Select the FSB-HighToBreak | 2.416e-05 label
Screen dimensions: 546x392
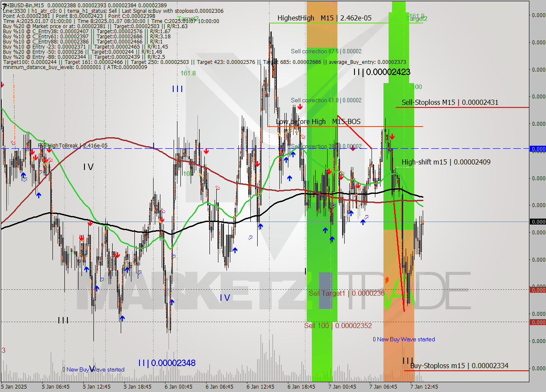click(73, 146)
